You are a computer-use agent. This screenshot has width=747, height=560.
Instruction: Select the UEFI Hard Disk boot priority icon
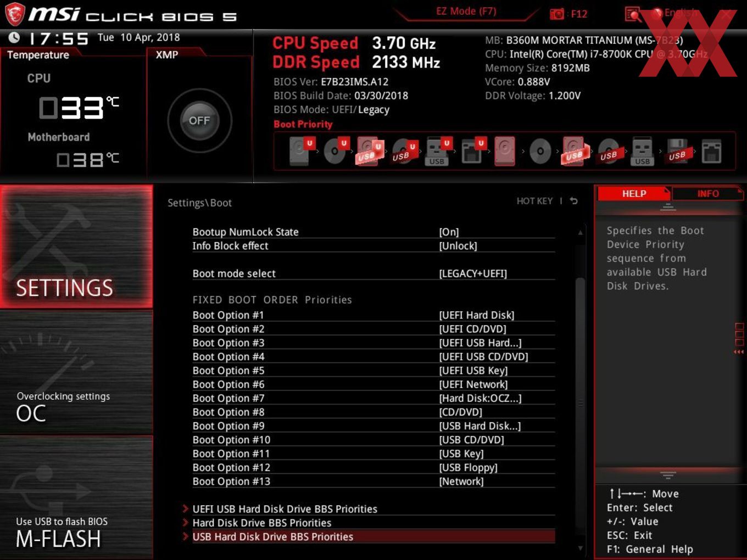302,151
